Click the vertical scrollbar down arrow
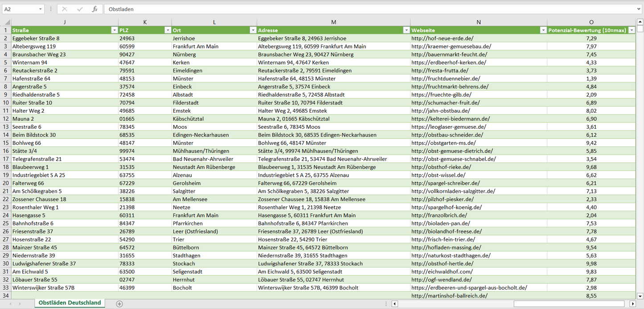The width and height of the screenshot is (644, 309). pyautogui.click(x=640, y=296)
